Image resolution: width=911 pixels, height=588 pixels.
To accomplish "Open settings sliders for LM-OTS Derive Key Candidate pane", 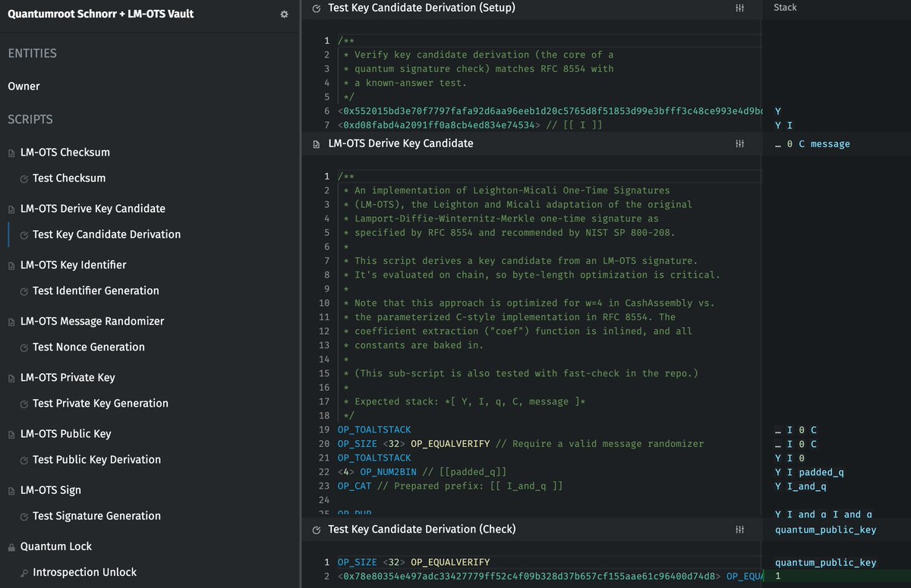I will (x=740, y=143).
